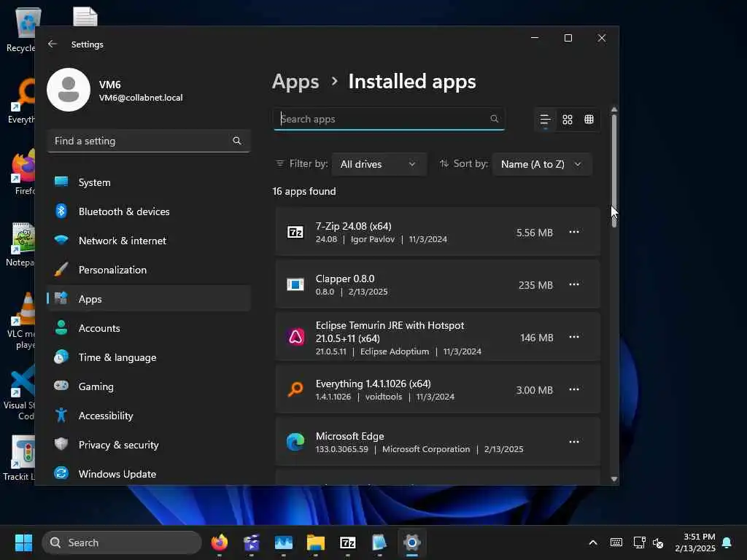
Task: Select the VLC media player desktop shortcut
Action: (x=20, y=320)
